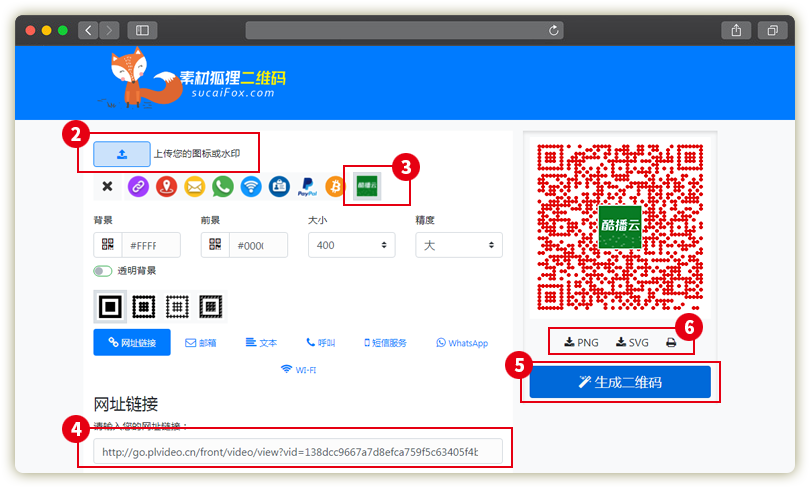
Task: Open the 大小 size dropdown showing 400
Action: coord(350,245)
